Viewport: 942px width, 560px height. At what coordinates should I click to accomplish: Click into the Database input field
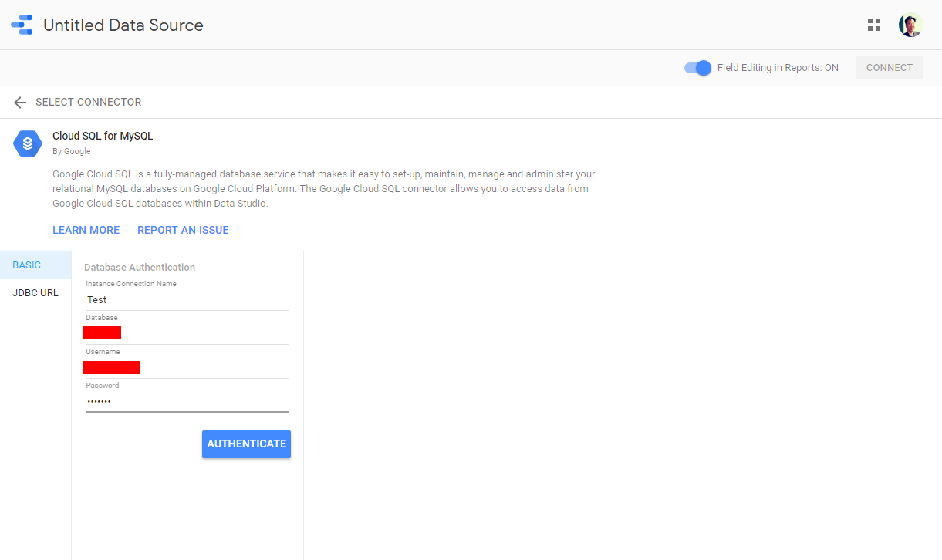187,333
